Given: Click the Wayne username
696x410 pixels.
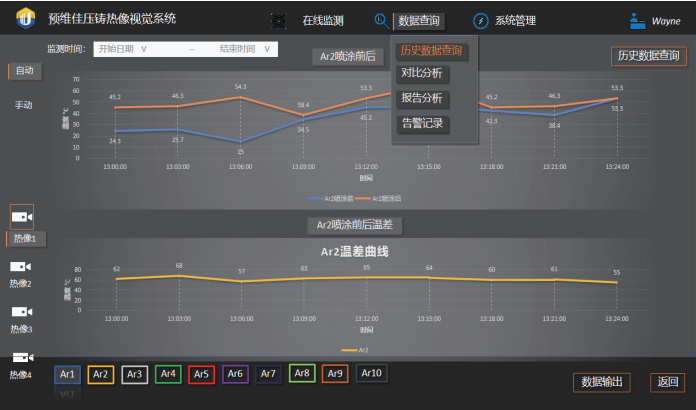Looking at the screenshot, I should (x=666, y=21).
